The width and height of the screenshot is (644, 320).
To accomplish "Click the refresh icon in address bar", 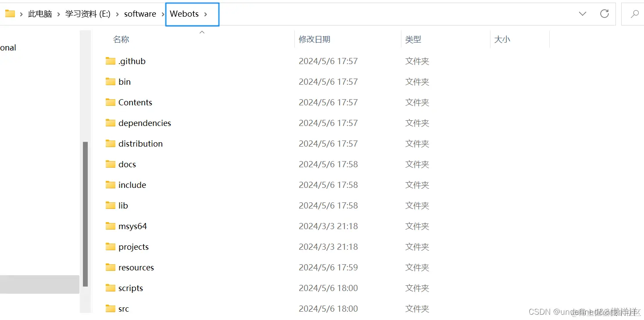I will point(605,14).
